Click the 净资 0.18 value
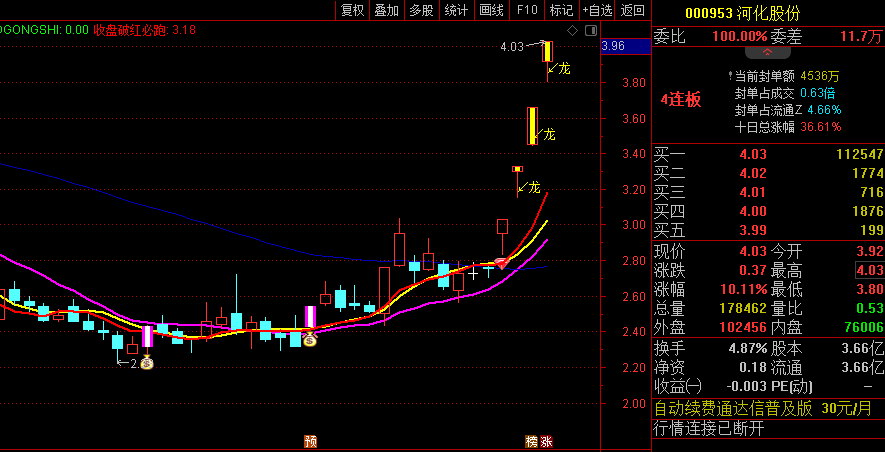This screenshot has width=885, height=452. pos(753,368)
